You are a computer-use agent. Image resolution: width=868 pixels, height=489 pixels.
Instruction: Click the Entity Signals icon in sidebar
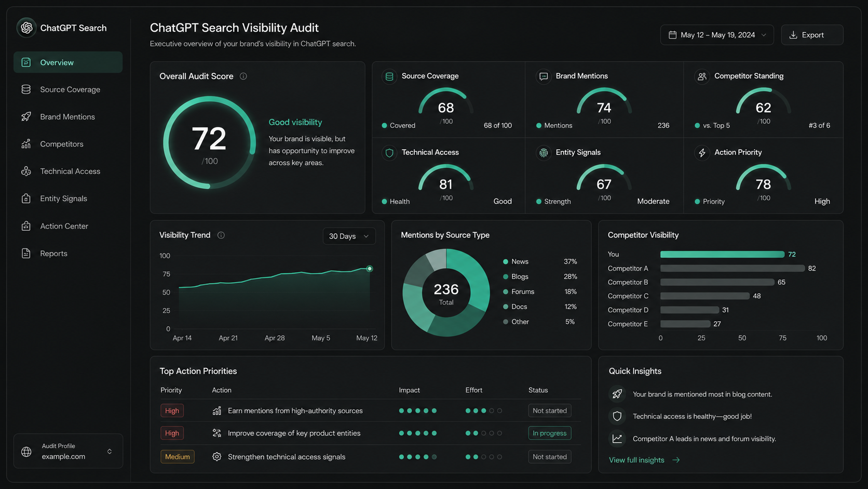tap(26, 199)
